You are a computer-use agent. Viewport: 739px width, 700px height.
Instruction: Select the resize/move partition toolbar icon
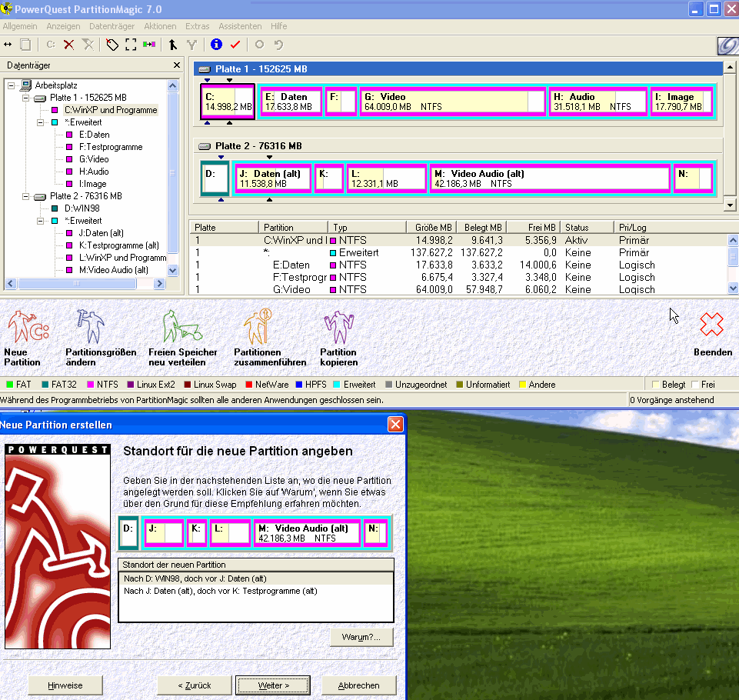tap(8, 45)
